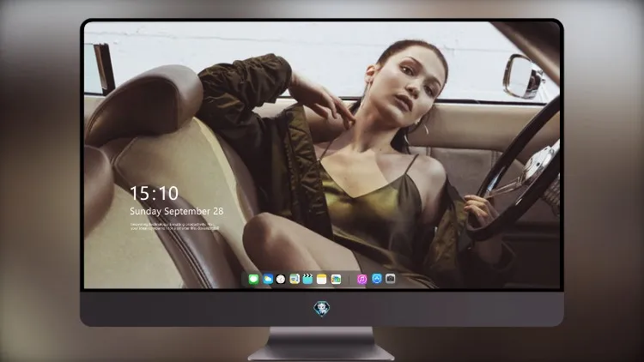Open the Weather app in dock
Image resolution: width=644 pixels, height=362 pixels.
(x=268, y=280)
